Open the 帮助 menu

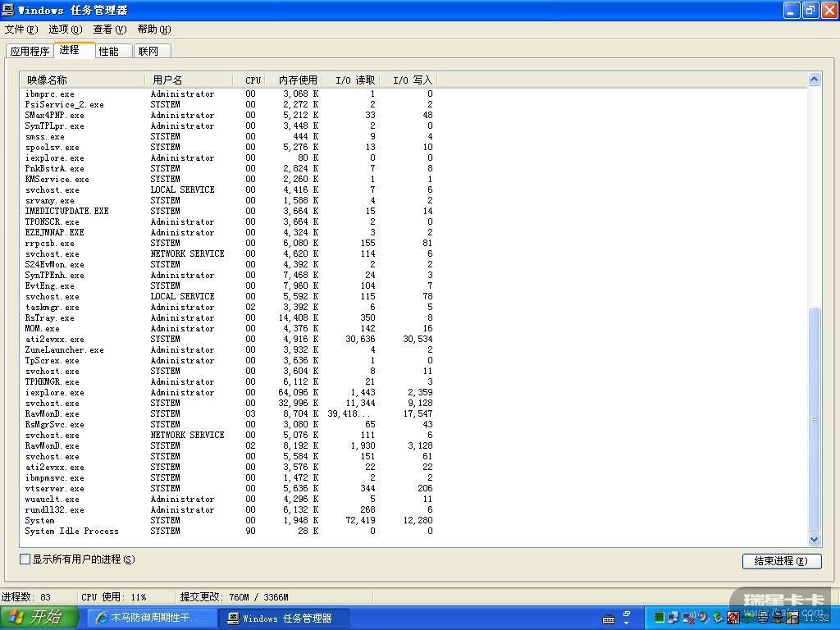click(154, 30)
